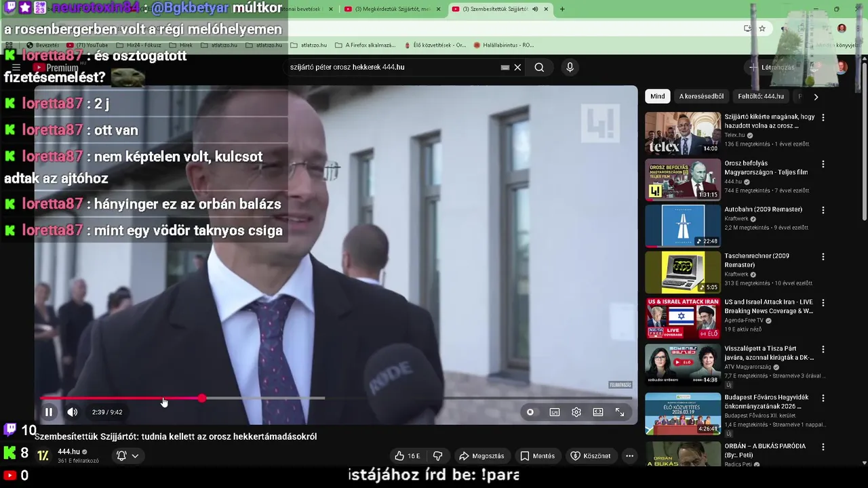Select the Feltöltő: 444.hu filter chip
868x488 pixels.
(760, 96)
